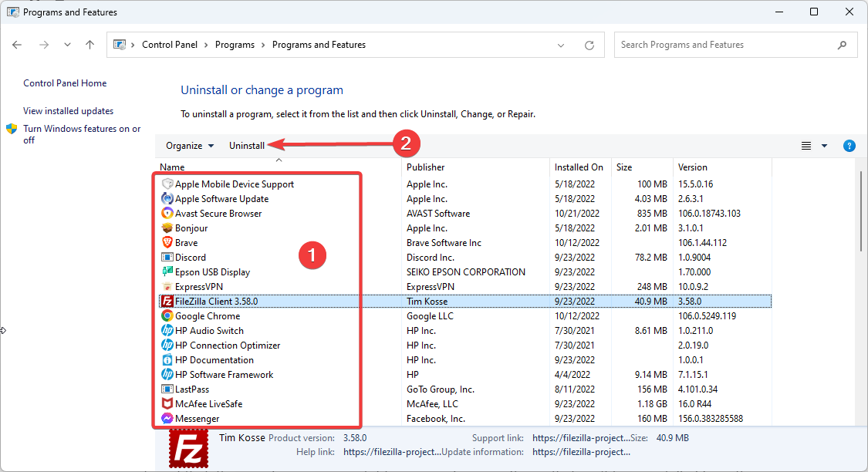Click Control Panel in the breadcrumb
Screen dimensions: 868x472
coord(170,45)
